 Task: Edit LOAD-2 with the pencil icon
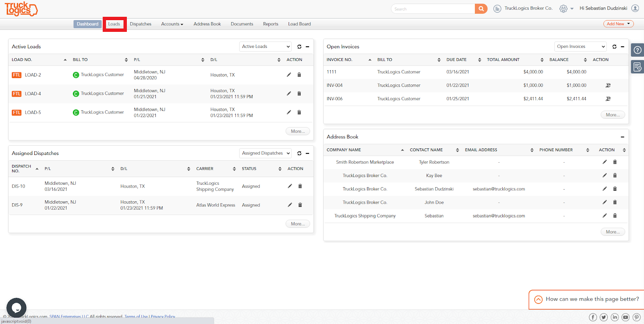(x=289, y=75)
